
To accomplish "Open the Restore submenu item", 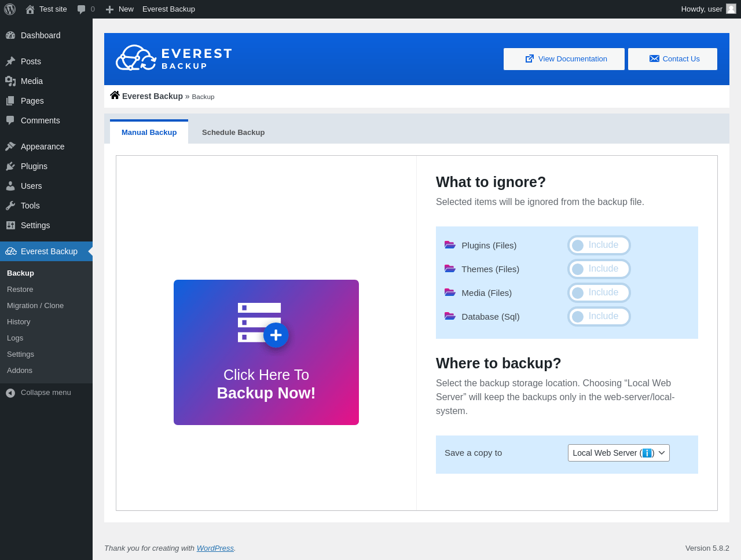I will click(x=46, y=290).
